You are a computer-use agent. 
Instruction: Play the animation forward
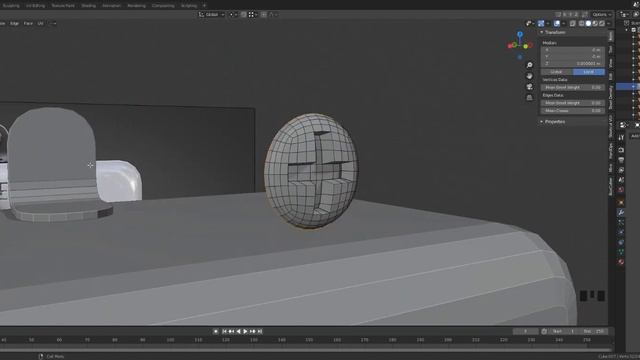[245, 331]
